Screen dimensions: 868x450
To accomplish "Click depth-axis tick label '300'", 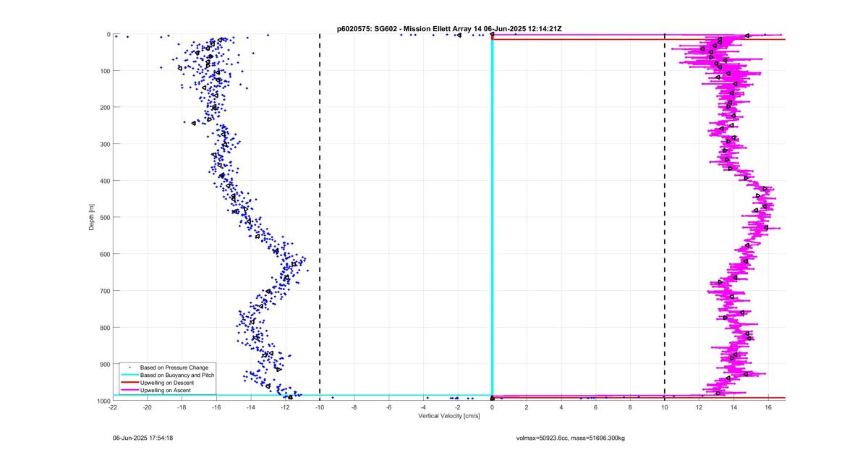I will click(x=105, y=144).
